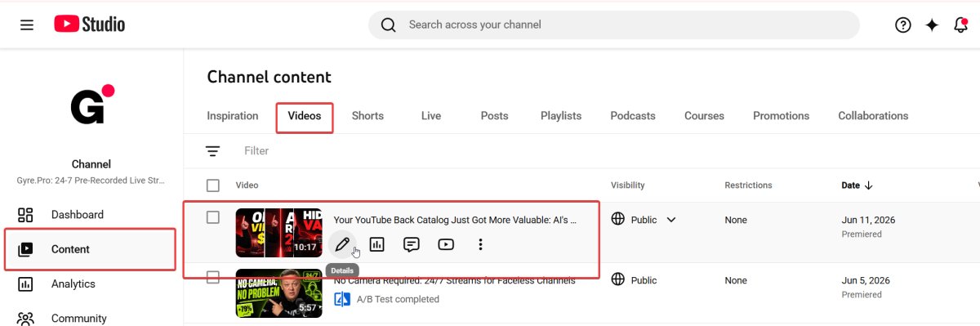Viewport: 980px width, 326px height.
Task: Check the Your YouTube Back Catalog video
Action: pos(213,217)
